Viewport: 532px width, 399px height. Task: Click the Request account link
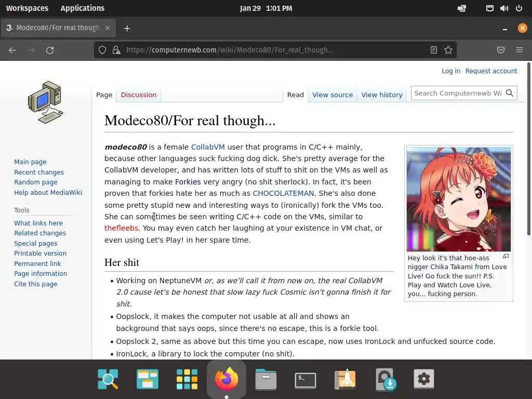(x=491, y=71)
